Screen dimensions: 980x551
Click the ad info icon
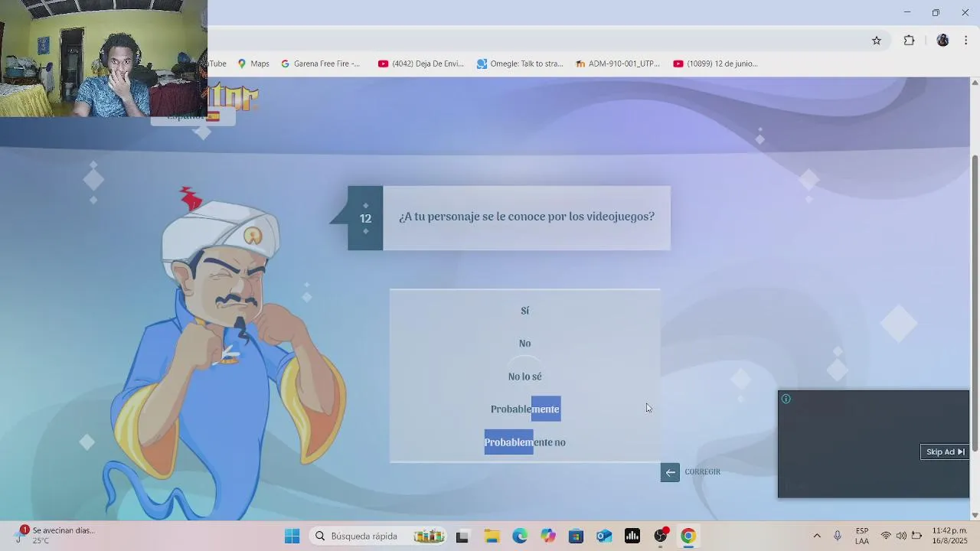786,399
